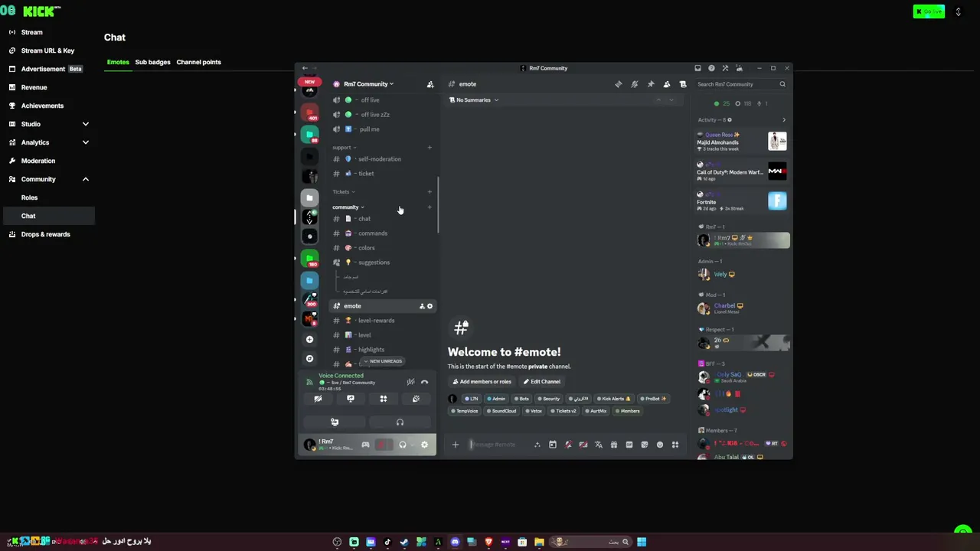This screenshot has height=551, width=980.
Task: Open the emoji picker in message bar
Action: coord(660,445)
